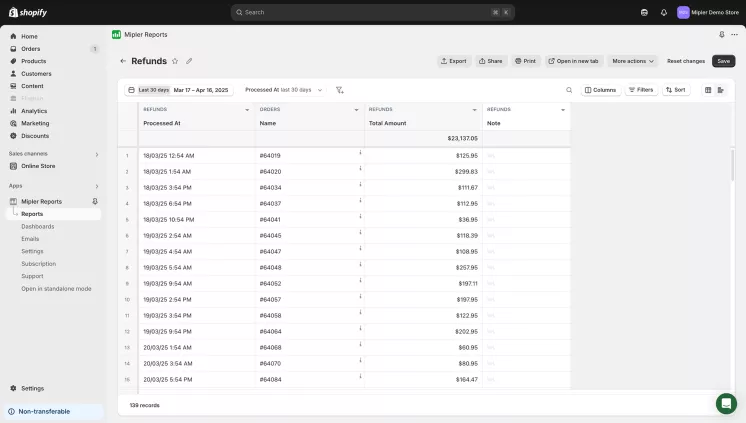Switch to chart view icon
Screen dimensions: 746x423
click(x=721, y=90)
